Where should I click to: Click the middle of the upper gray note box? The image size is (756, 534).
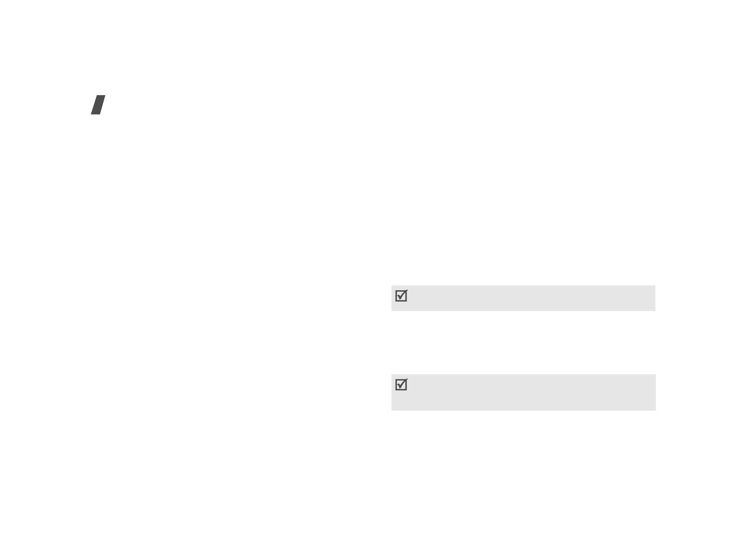pos(523,298)
